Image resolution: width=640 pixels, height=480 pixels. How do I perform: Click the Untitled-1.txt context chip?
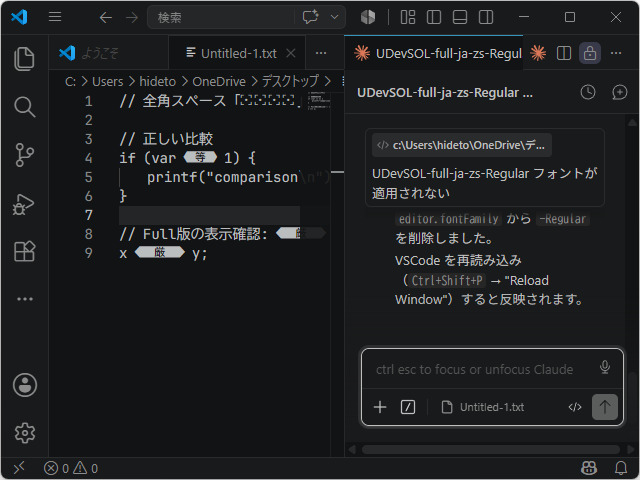[x=483, y=407]
